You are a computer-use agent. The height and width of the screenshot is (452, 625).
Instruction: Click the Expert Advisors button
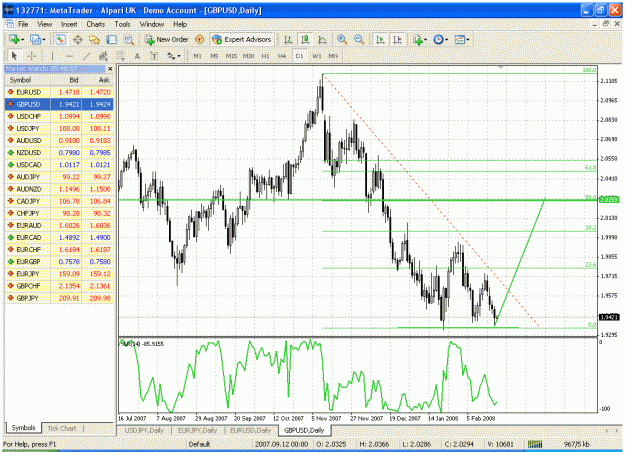click(242, 39)
